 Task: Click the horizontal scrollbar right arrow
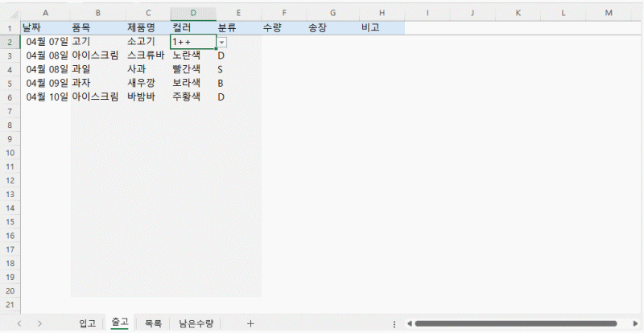click(636, 323)
